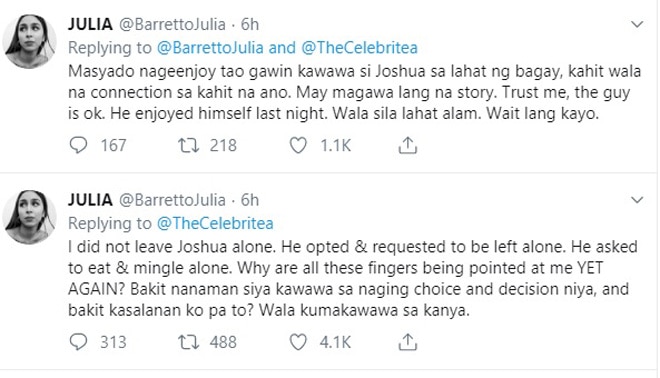Share the first tweet via upload icon
The image size is (660, 378).
coord(407,146)
